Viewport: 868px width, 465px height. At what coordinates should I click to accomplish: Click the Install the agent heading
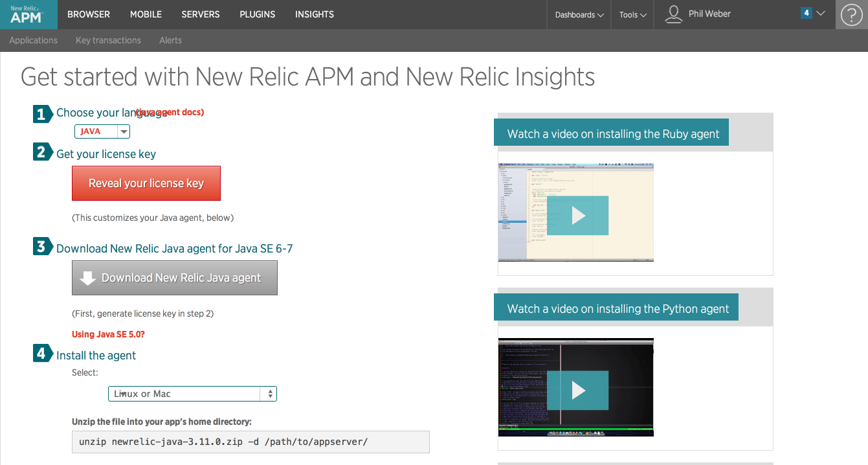(96, 356)
